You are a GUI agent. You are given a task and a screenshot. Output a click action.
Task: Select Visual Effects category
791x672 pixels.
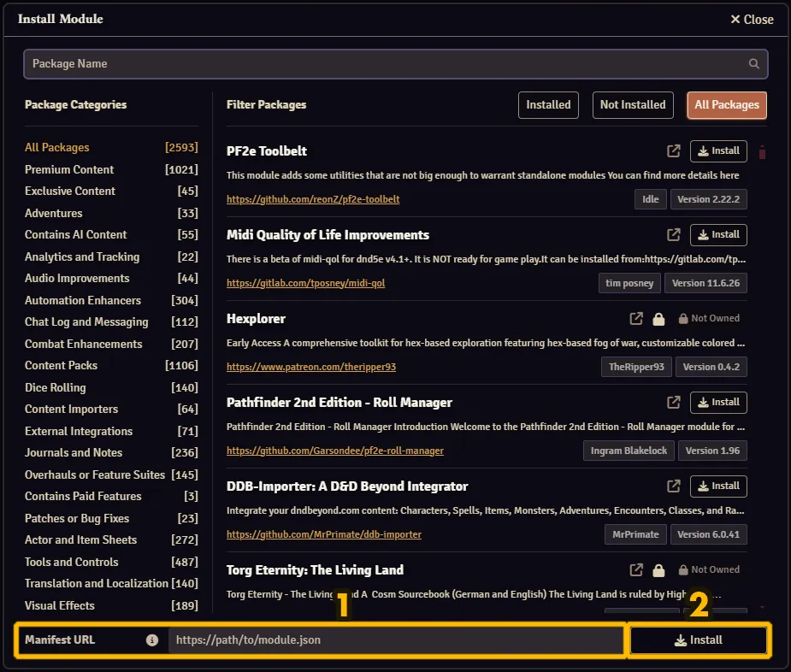[x=111, y=605]
